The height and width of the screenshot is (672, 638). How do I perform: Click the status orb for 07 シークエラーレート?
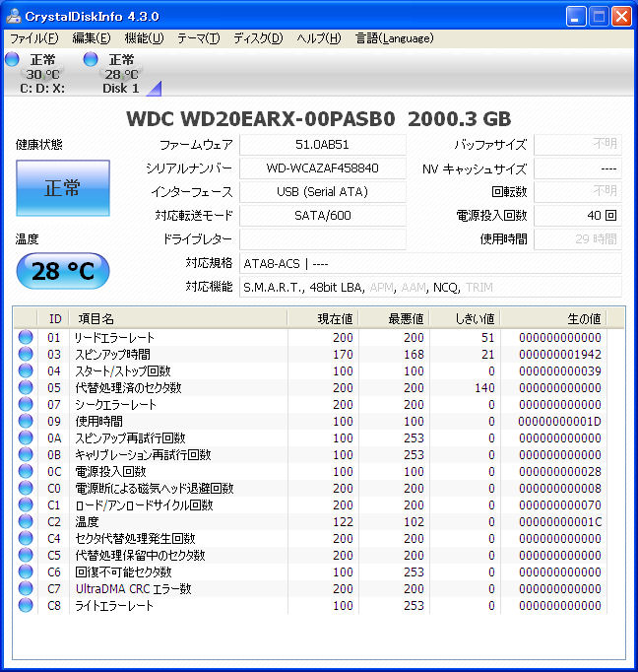click(26, 404)
